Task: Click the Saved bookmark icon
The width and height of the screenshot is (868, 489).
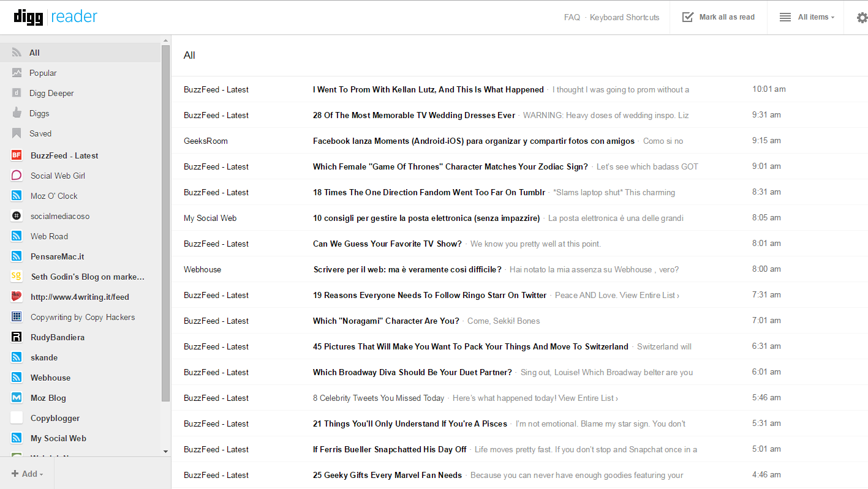Action: pyautogui.click(x=17, y=133)
